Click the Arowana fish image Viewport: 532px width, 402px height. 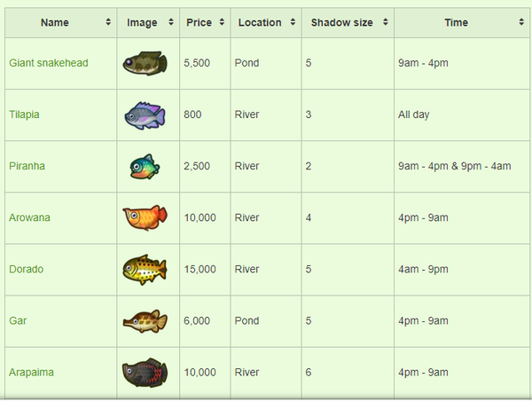[x=145, y=217]
